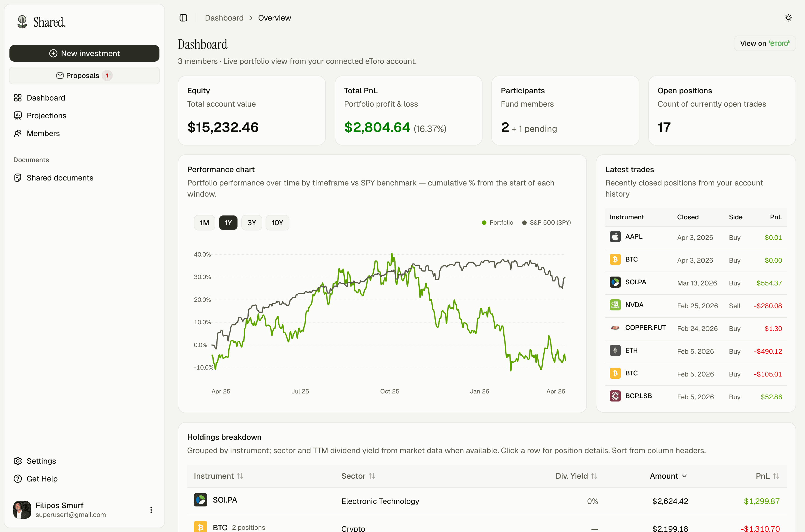Sort holdings by Div. Yield
This screenshot has height=532, width=805.
pyautogui.click(x=576, y=476)
